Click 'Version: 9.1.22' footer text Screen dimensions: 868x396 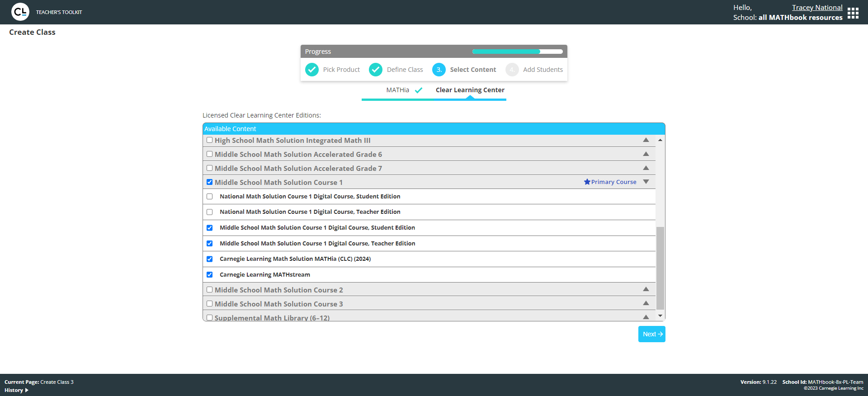pyautogui.click(x=759, y=382)
